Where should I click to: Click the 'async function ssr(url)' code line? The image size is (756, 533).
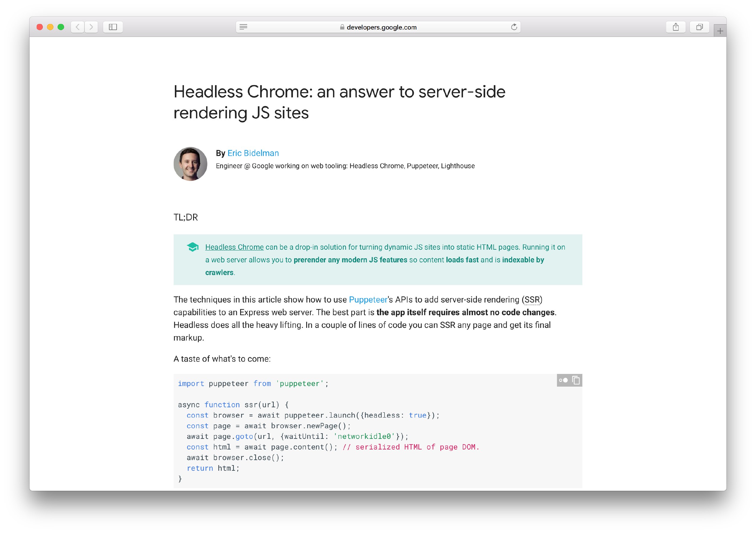(233, 405)
